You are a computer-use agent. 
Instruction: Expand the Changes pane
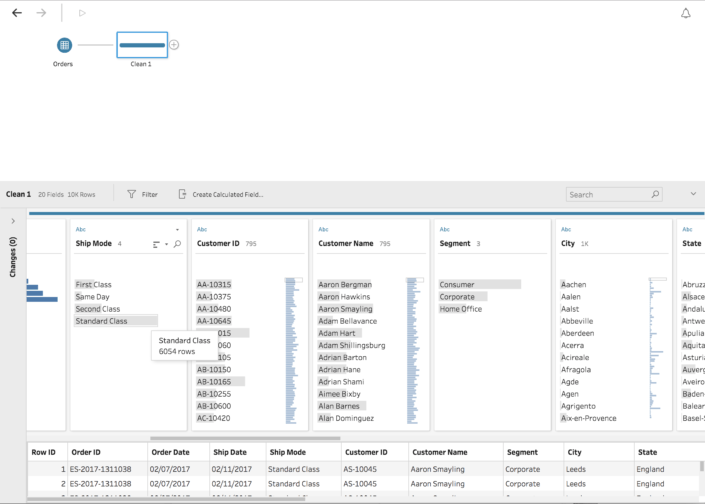(12, 221)
